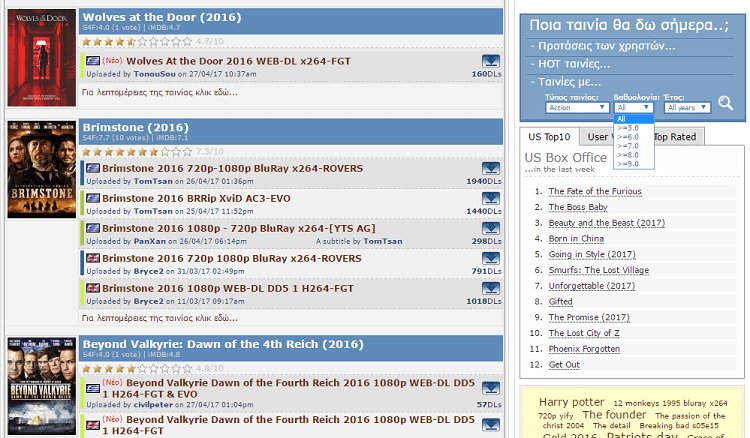This screenshot has height=438, width=750.
Task: Open Get Out box office link
Action: [564, 365]
